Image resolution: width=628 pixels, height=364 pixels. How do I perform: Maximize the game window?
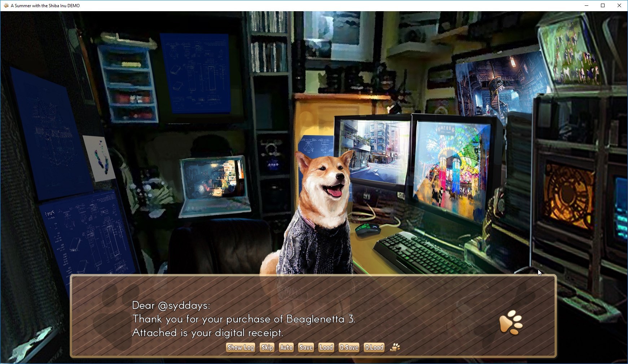pos(602,5)
